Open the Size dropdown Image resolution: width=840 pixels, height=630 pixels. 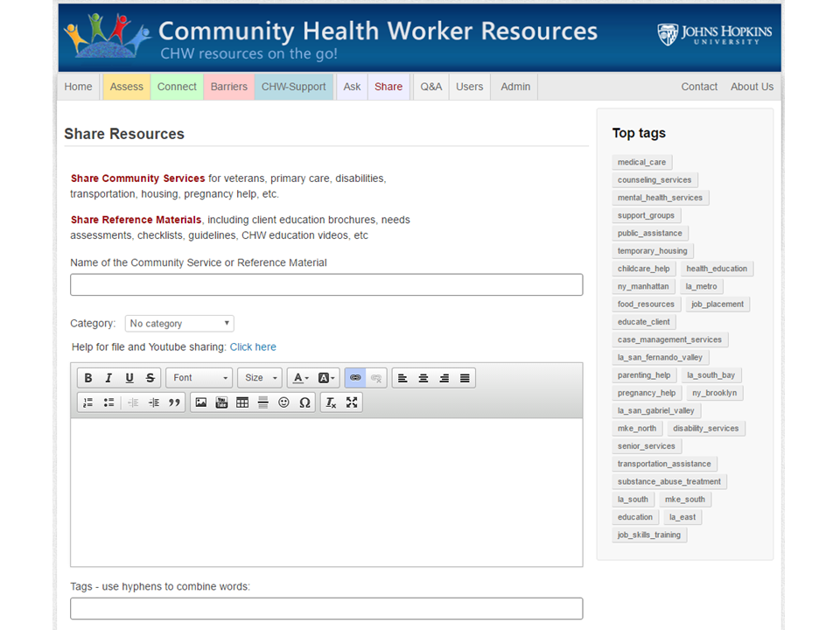click(x=260, y=378)
